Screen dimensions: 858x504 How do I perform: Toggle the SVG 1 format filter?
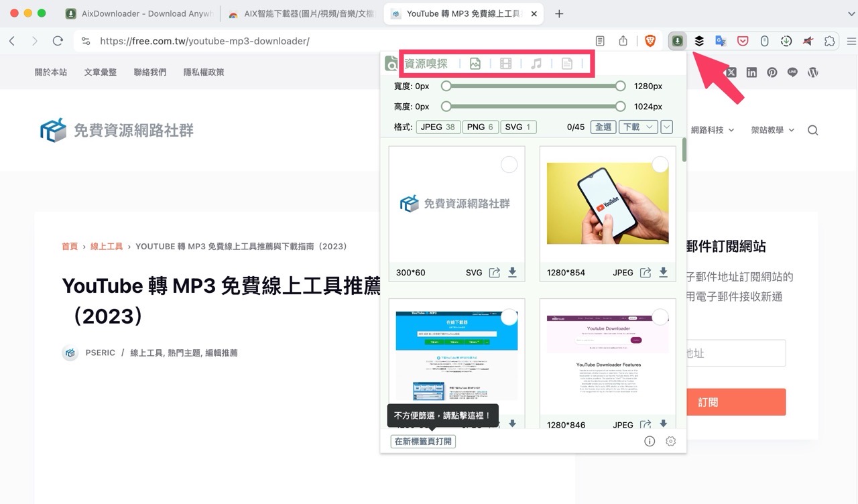point(518,127)
